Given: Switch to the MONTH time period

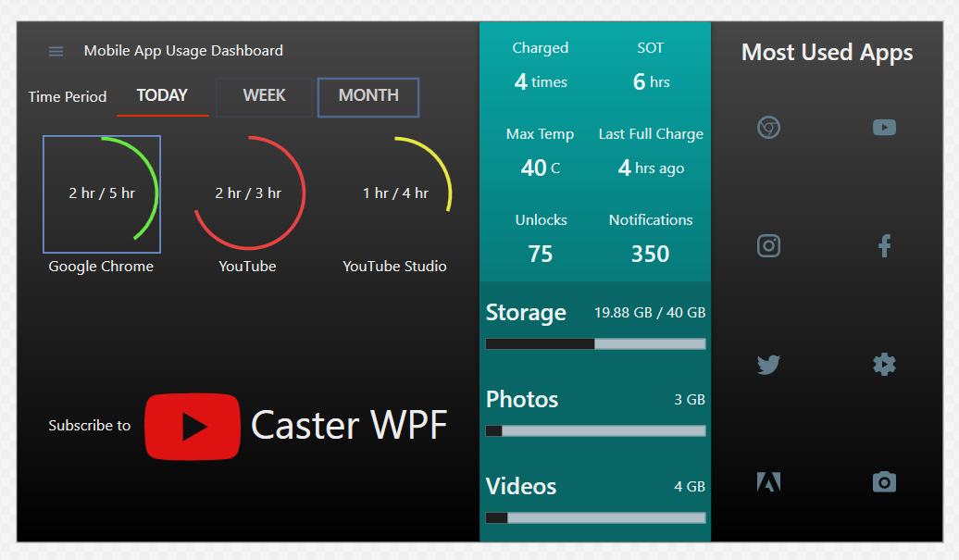Looking at the screenshot, I should pos(368,96).
